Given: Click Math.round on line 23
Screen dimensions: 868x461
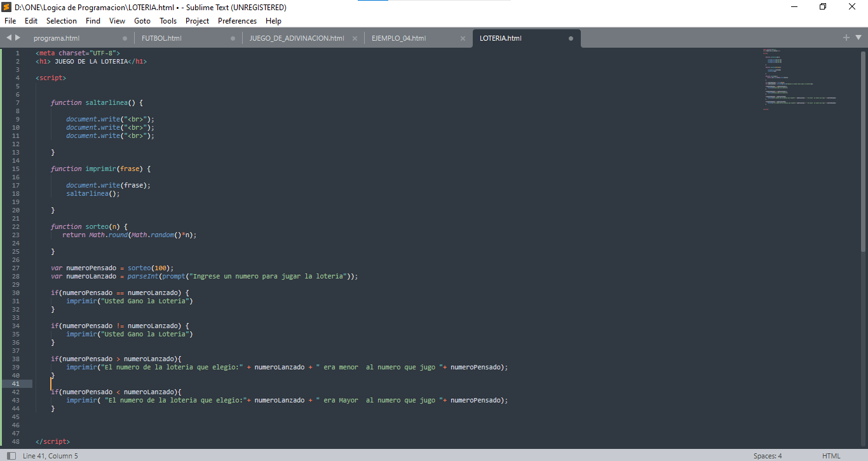Looking at the screenshot, I should tap(108, 235).
